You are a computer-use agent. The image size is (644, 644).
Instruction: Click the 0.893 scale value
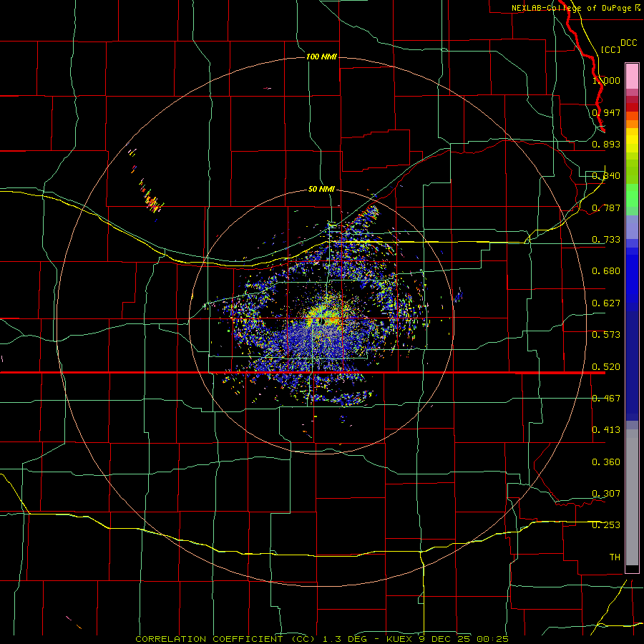tap(606, 144)
